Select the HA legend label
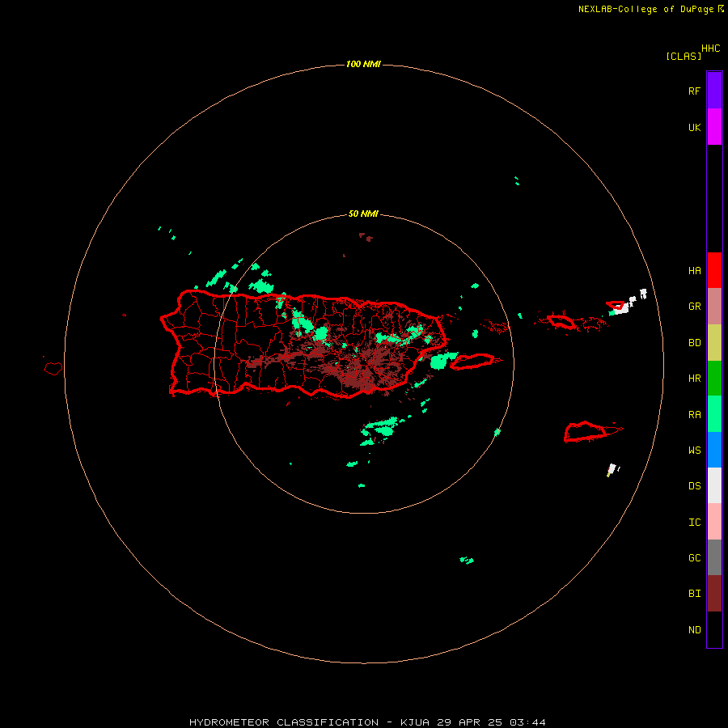 click(x=694, y=271)
